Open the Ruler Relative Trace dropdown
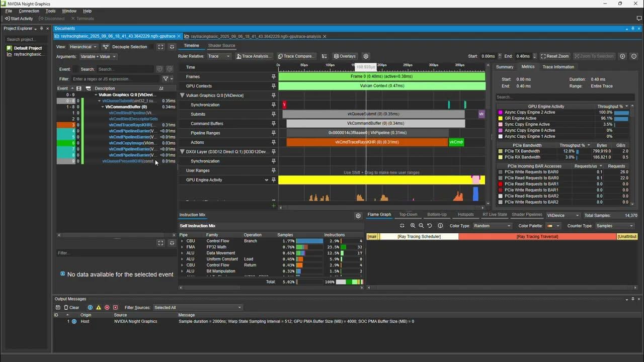The height and width of the screenshot is (362, 644). coord(218,56)
